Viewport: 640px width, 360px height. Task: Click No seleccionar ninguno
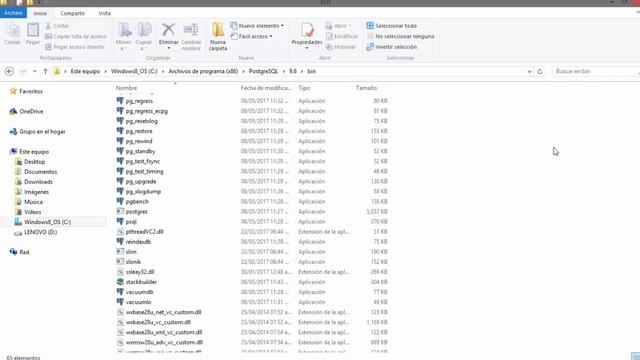(400, 36)
